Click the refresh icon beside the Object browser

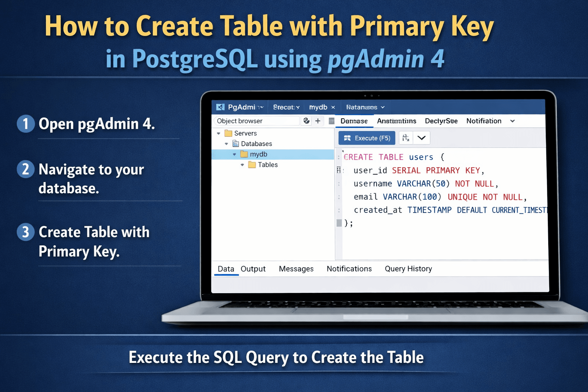coord(306,121)
